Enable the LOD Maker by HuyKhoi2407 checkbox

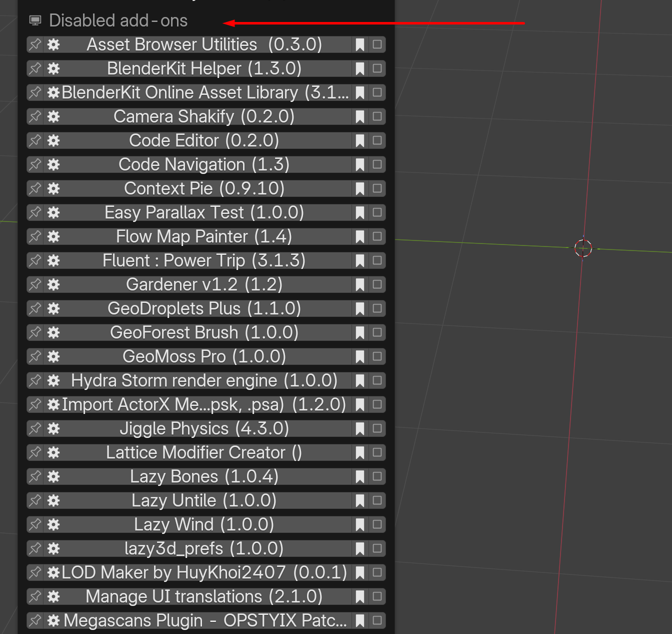coord(377,572)
